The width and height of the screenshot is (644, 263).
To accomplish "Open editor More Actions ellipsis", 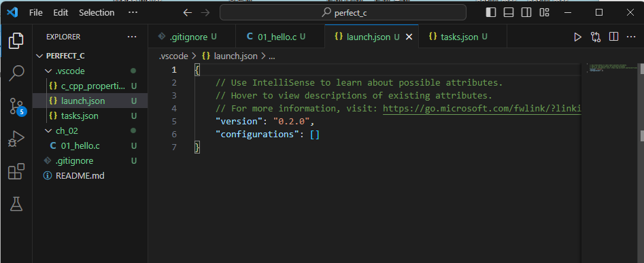I will 631,37.
